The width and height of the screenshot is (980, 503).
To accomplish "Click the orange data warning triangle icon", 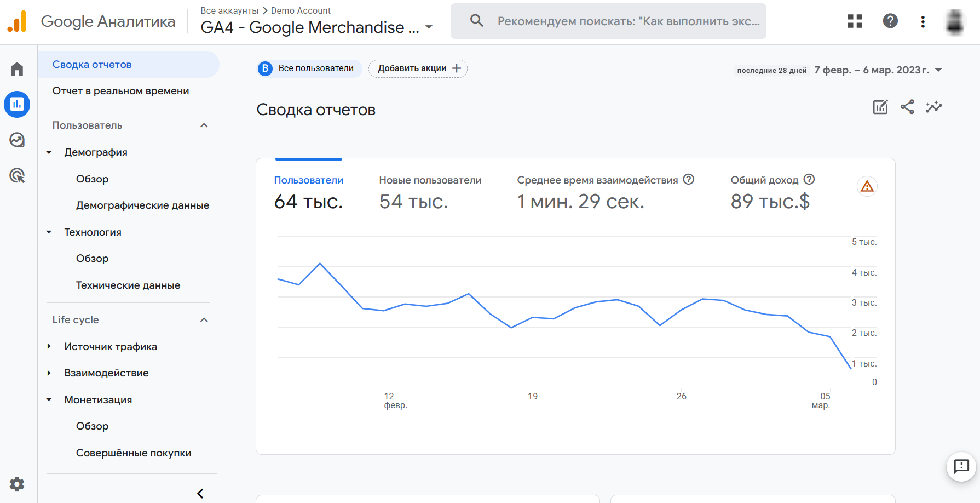I will [867, 187].
